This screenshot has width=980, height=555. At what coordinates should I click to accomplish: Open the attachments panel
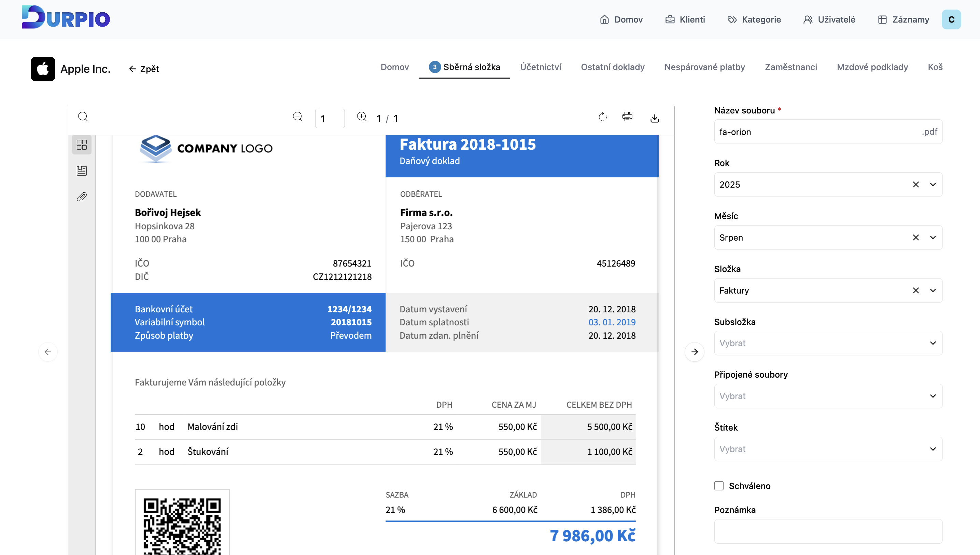[x=82, y=196]
